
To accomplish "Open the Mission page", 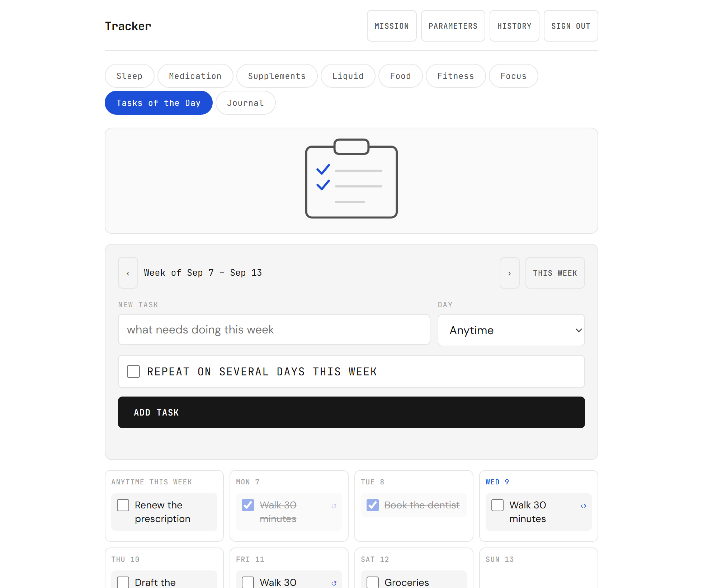I will [x=392, y=26].
